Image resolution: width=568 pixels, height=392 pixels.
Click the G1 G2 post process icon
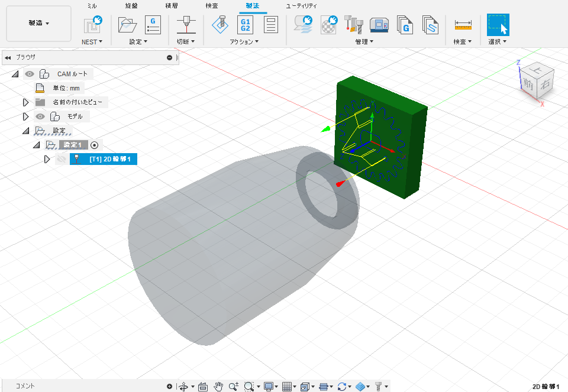(x=245, y=25)
